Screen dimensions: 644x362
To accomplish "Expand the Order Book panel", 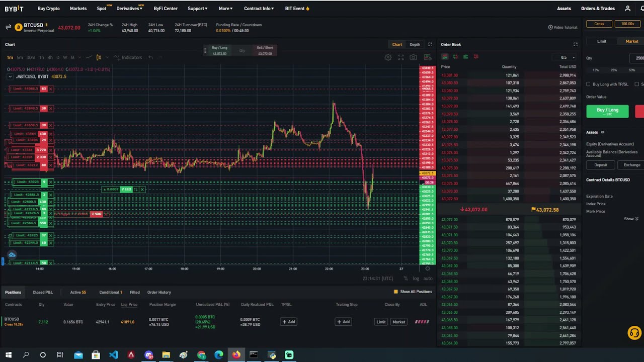I will (x=576, y=45).
